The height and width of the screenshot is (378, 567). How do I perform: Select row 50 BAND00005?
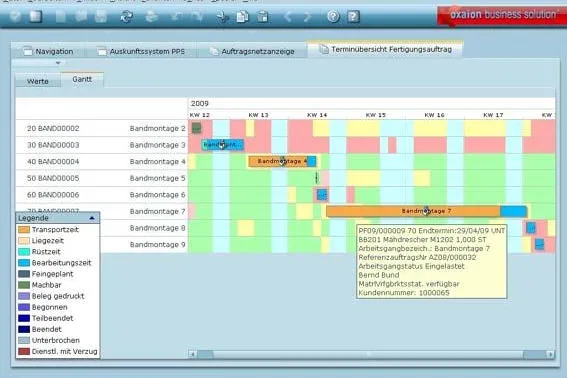coord(102,178)
